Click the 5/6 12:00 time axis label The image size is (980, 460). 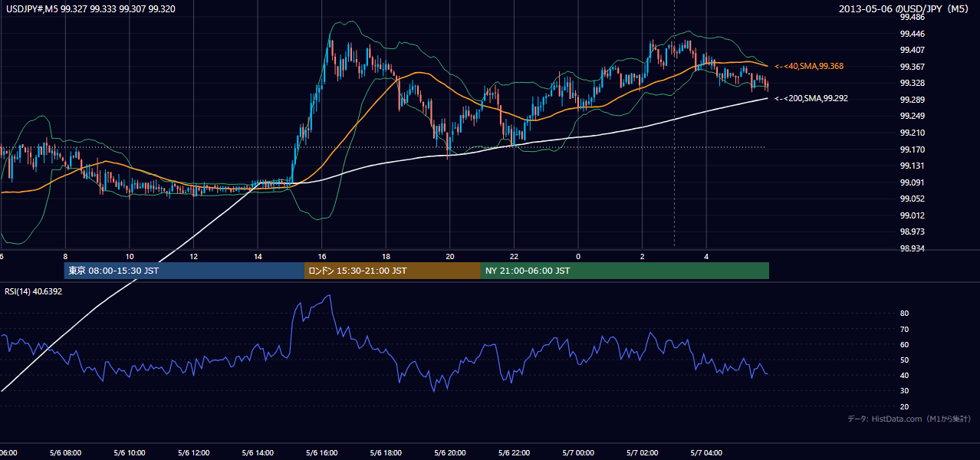coord(193,452)
